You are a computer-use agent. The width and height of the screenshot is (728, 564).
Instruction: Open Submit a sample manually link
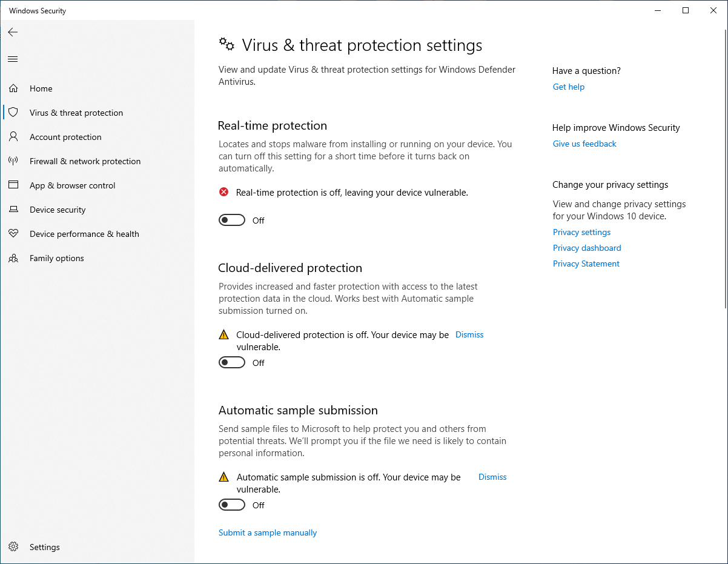click(268, 532)
